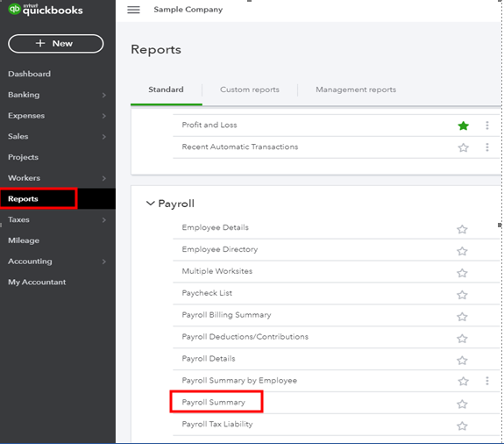Favorite the Payroll Tax Liability report
Viewport: 504px width, 444px height.
click(462, 426)
